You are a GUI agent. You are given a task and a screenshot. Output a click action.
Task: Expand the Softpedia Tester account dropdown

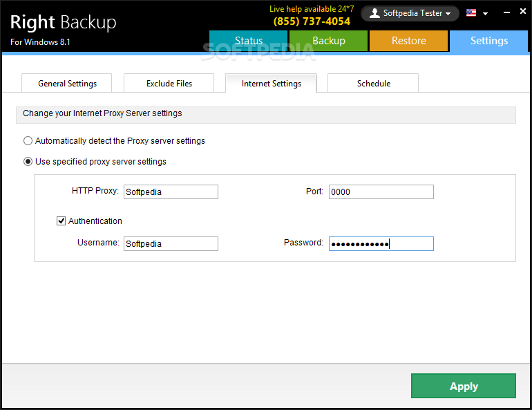pyautogui.click(x=448, y=14)
